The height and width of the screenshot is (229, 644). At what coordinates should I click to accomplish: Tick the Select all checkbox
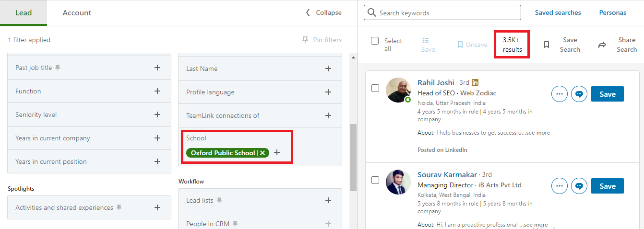click(375, 41)
